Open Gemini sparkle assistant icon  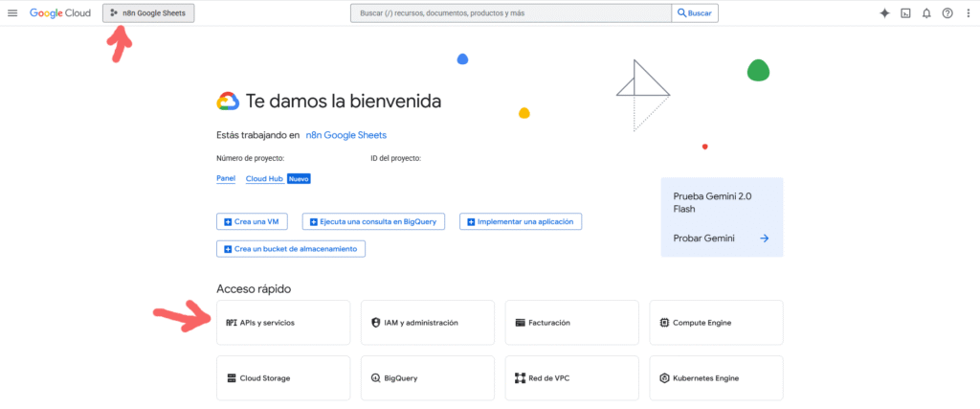click(884, 13)
